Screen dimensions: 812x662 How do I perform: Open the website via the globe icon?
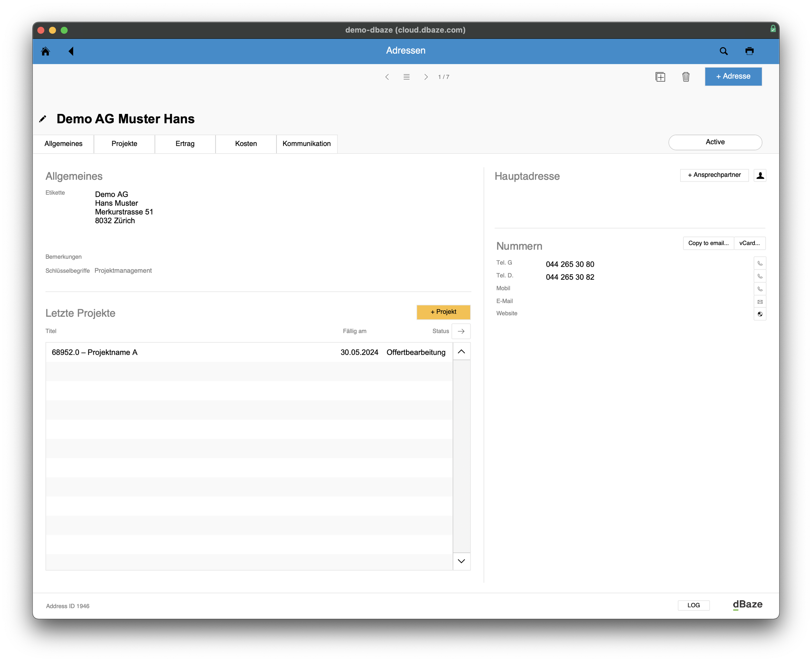tap(760, 314)
